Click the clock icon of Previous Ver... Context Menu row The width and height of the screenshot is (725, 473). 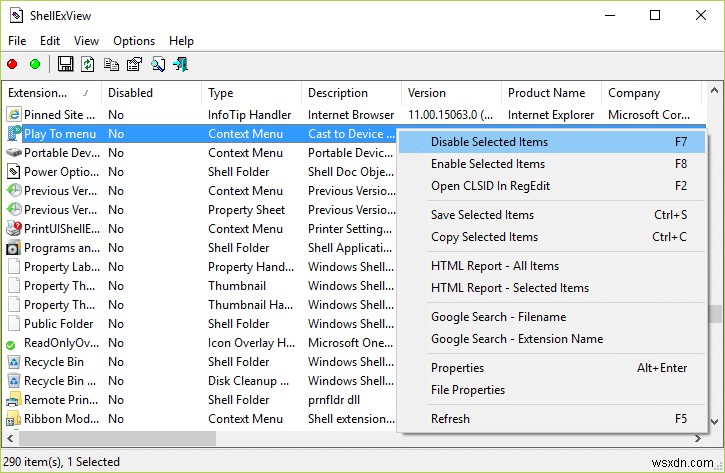click(14, 190)
